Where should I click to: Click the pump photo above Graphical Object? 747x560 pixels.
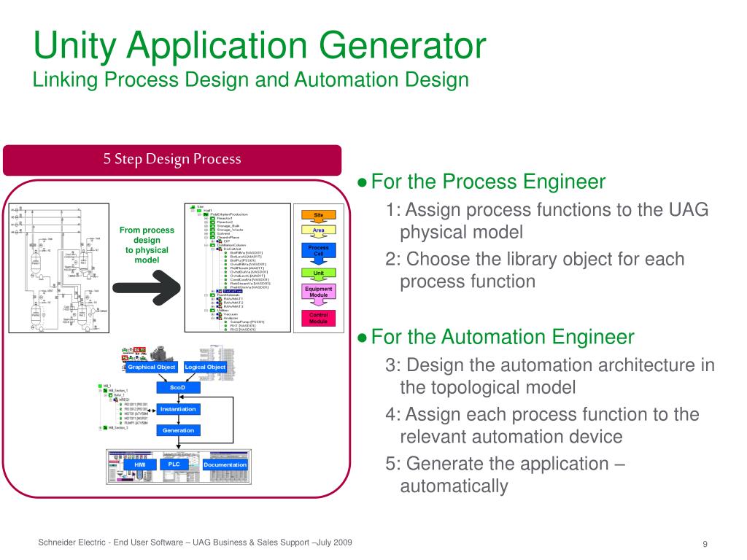[x=163, y=354]
